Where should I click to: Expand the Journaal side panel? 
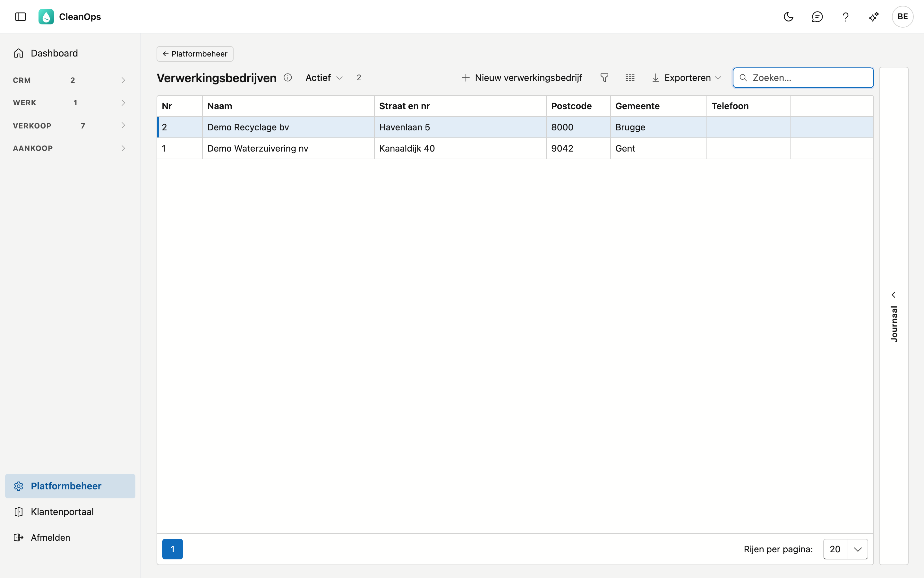tap(894, 316)
